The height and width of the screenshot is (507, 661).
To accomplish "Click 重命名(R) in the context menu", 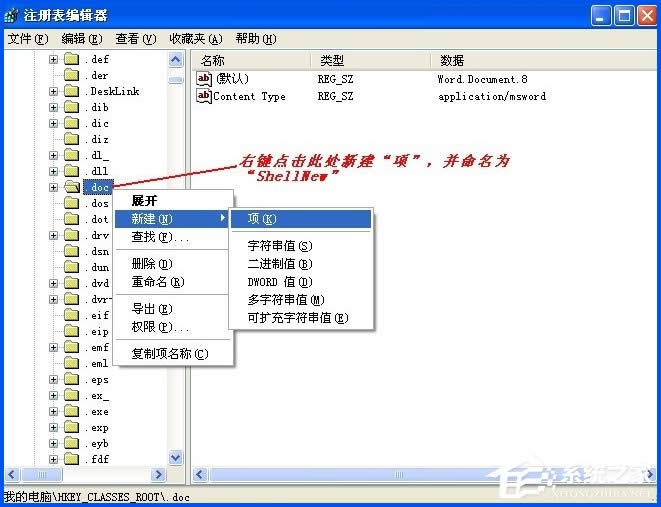I will (x=157, y=282).
